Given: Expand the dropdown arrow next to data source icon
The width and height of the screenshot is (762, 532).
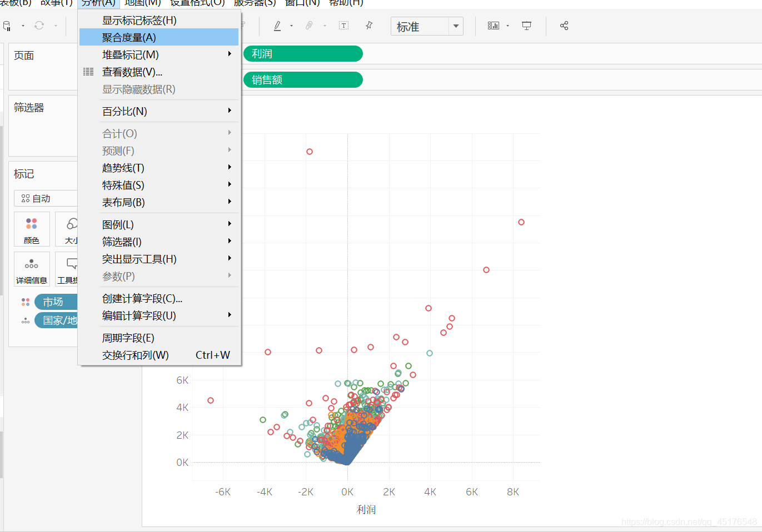Looking at the screenshot, I should point(23,26).
